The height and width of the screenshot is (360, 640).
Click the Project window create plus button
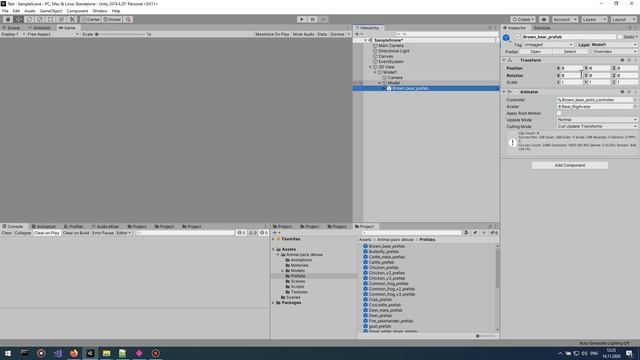point(276,233)
